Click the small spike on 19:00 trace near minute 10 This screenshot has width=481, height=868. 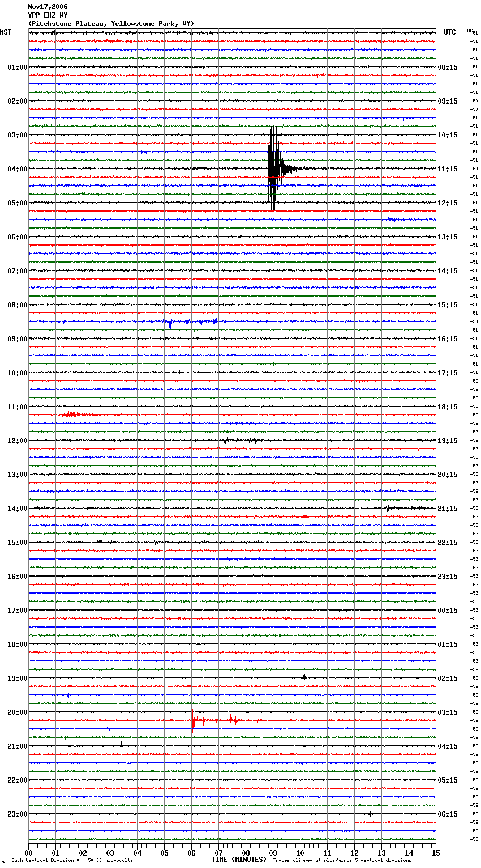click(304, 677)
